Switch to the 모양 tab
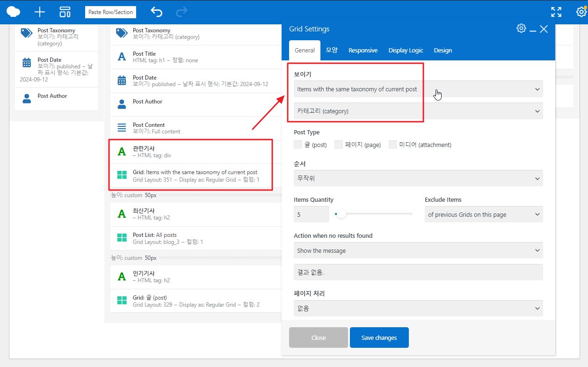The width and height of the screenshot is (588, 367). click(x=332, y=50)
